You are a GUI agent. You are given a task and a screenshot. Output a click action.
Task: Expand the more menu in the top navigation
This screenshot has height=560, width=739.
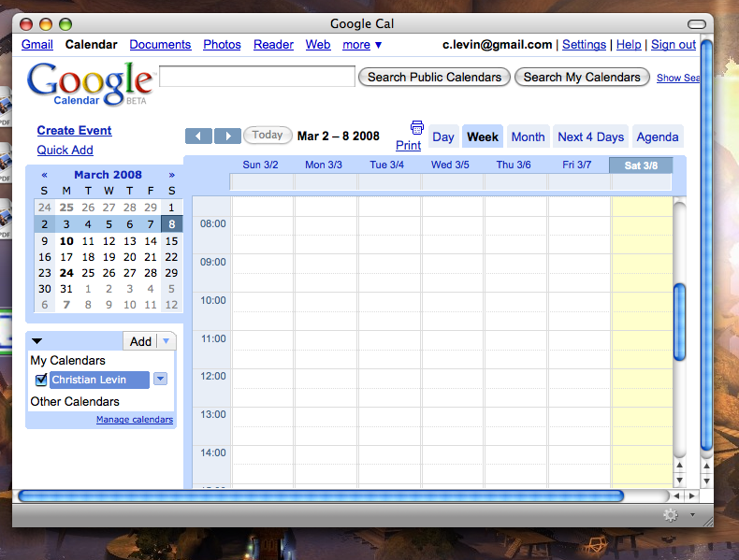coord(362,45)
